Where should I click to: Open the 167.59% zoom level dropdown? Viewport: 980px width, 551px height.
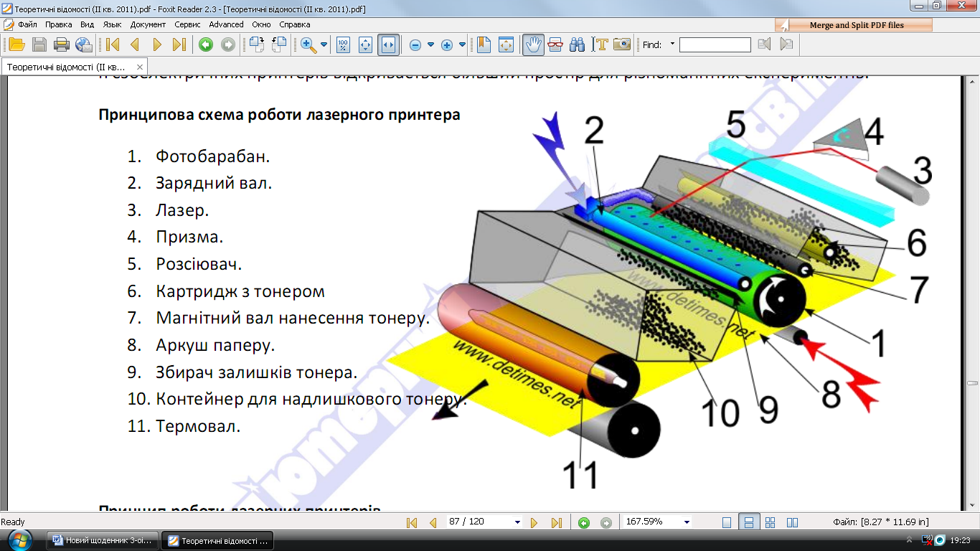click(687, 522)
